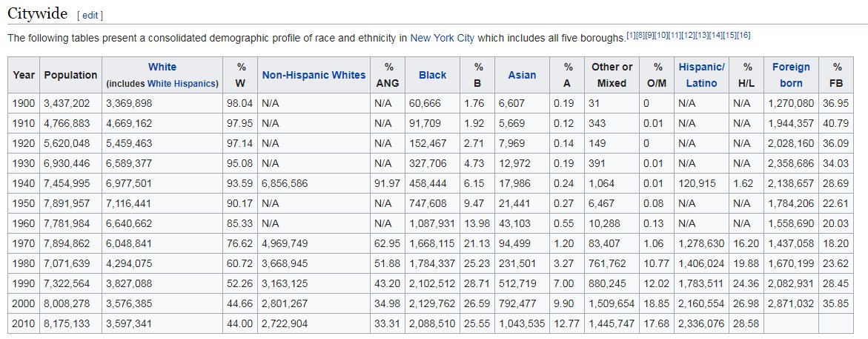
Task: Select the 40.79 % FB cell
Action: pos(837,123)
